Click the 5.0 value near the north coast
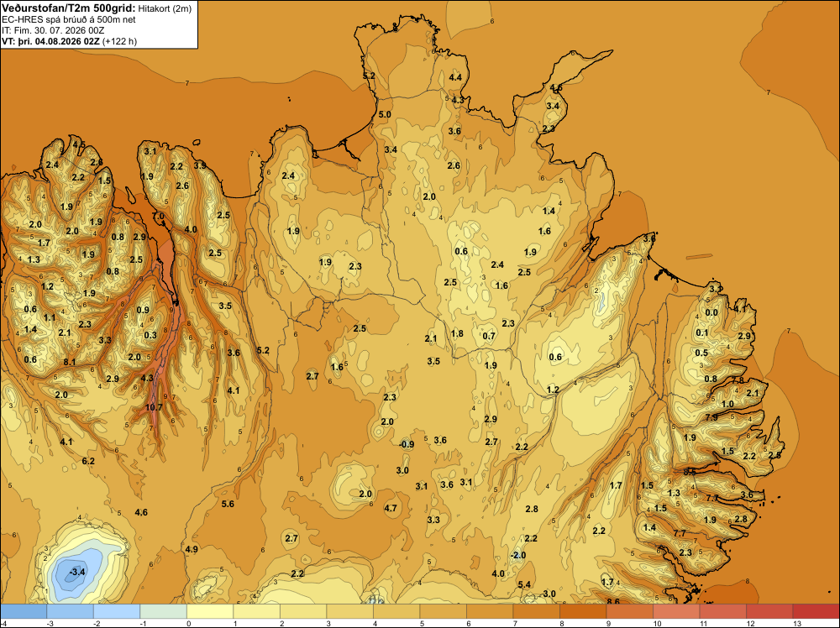The image size is (840, 628). coord(385,114)
